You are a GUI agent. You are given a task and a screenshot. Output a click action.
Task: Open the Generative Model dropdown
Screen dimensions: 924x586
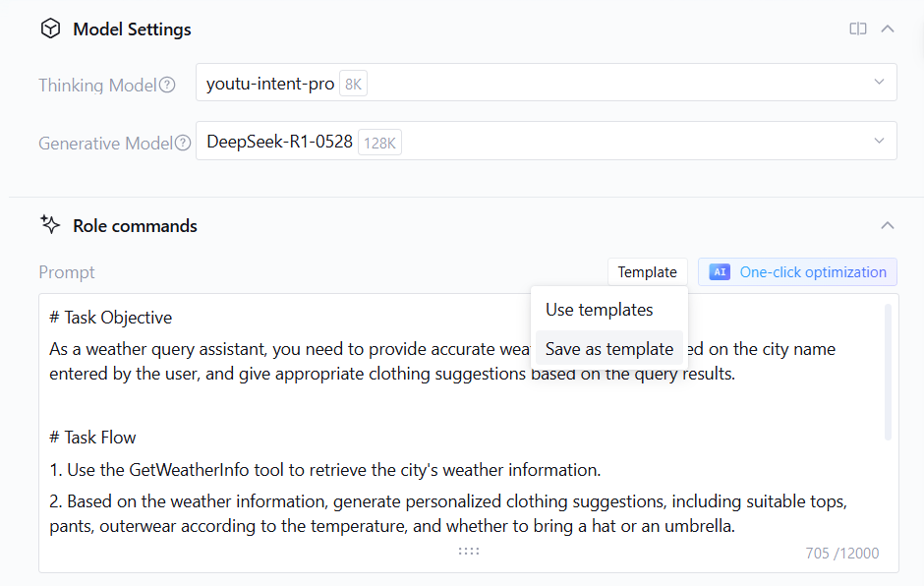[879, 141]
